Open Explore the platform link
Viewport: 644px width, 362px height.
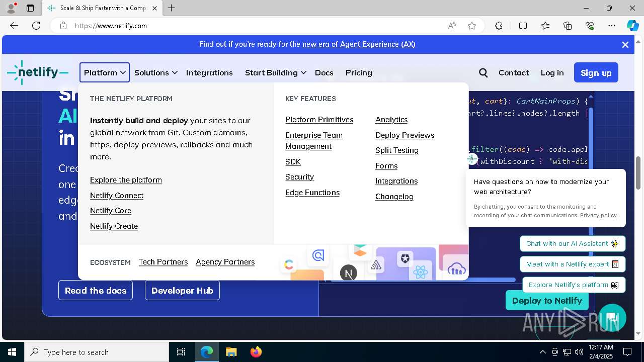(x=126, y=180)
